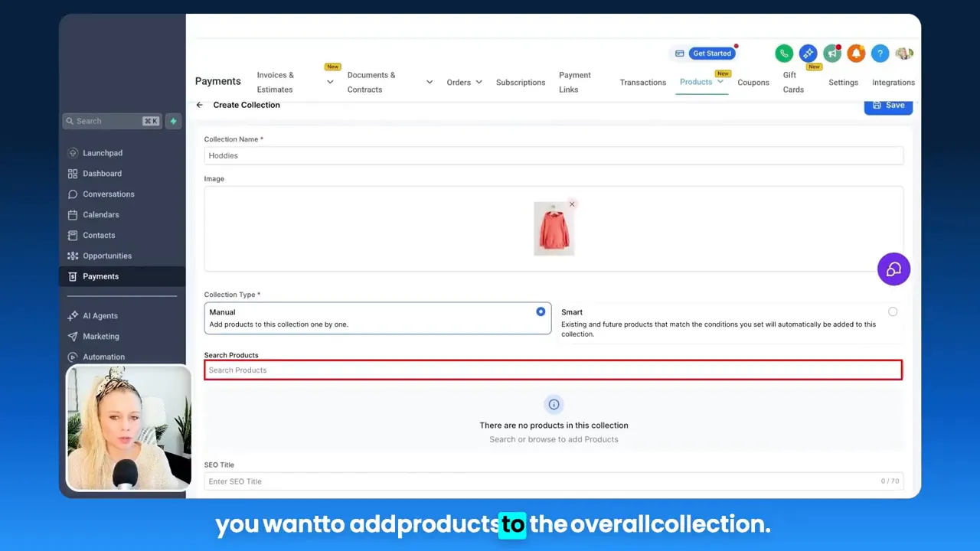Screen dimensions: 980x551
Task: Click the Launchpad sidebar icon
Action: coord(73,153)
